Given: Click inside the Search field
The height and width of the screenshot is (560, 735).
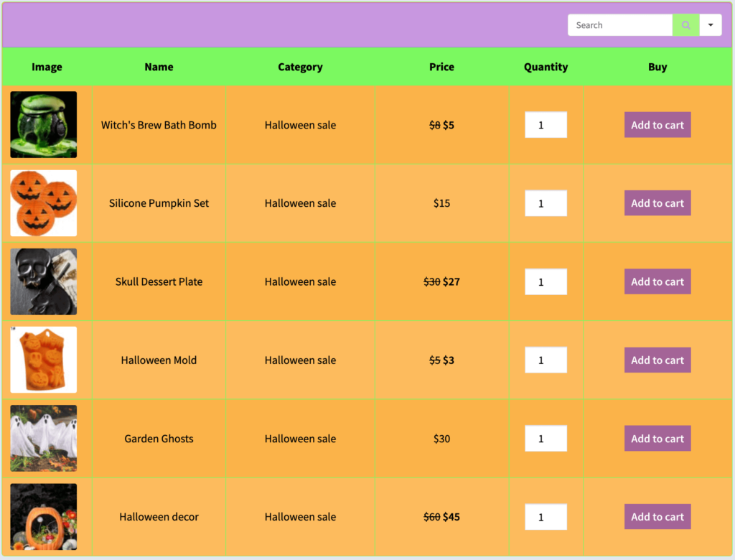Looking at the screenshot, I should click(619, 24).
